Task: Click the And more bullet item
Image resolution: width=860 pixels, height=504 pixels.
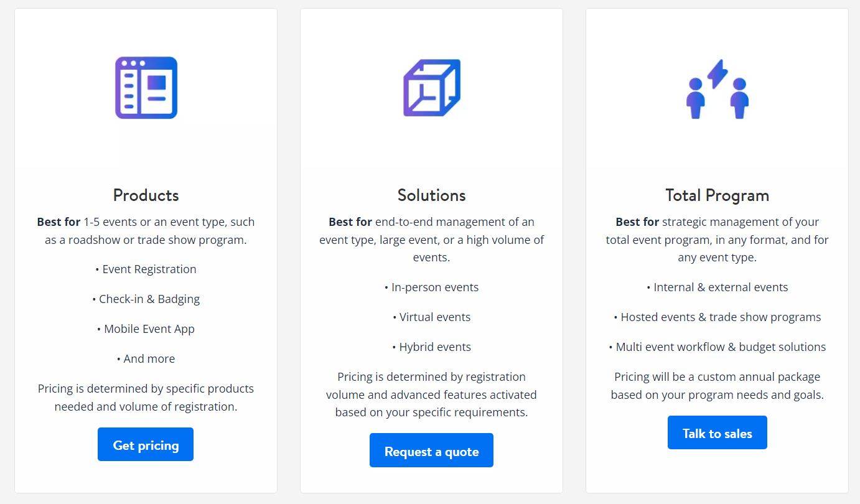Action: click(146, 359)
